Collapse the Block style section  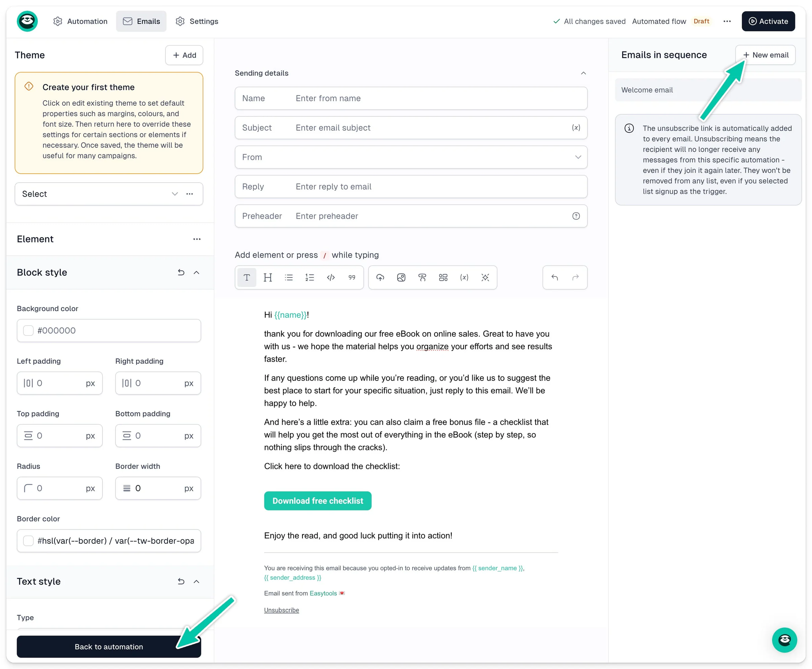pyautogui.click(x=196, y=273)
